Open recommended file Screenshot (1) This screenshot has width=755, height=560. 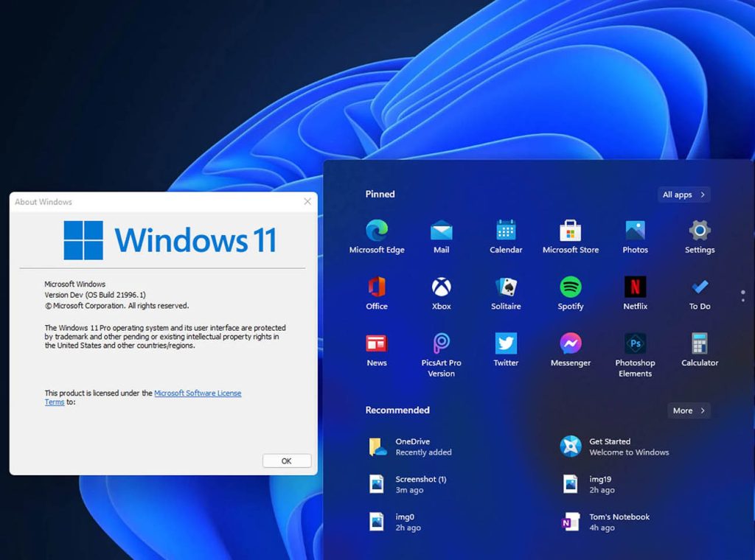(x=408, y=484)
